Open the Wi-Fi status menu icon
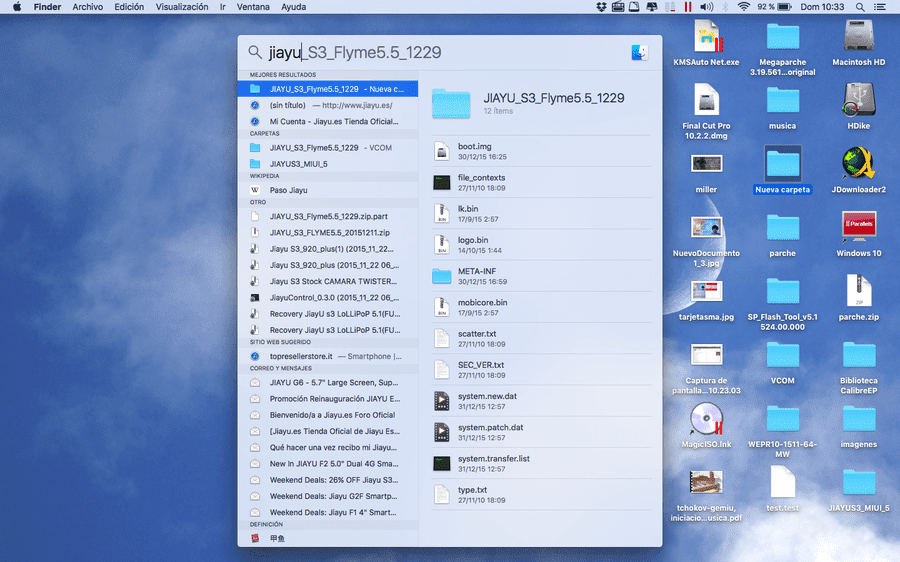The width and height of the screenshot is (900, 562). coord(744,7)
